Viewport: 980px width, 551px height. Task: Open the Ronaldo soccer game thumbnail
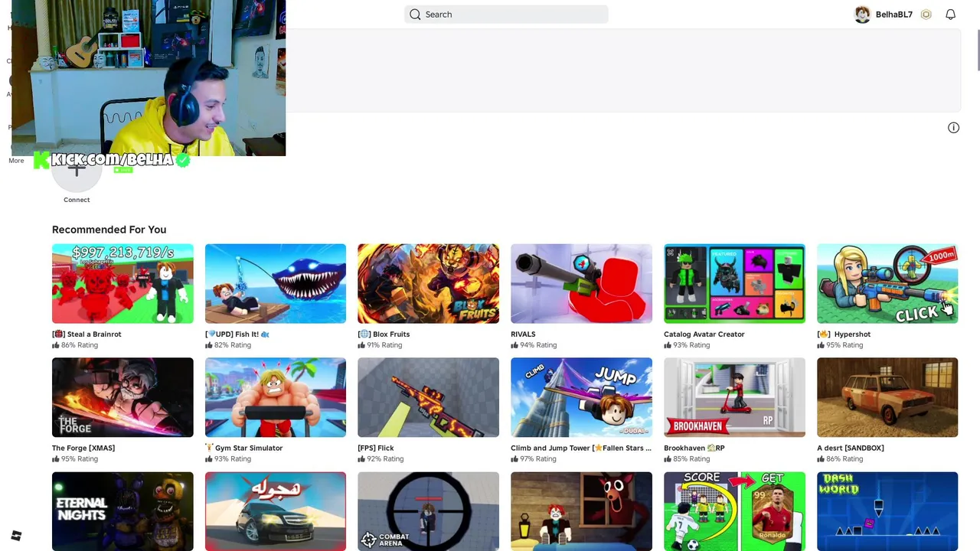click(734, 511)
